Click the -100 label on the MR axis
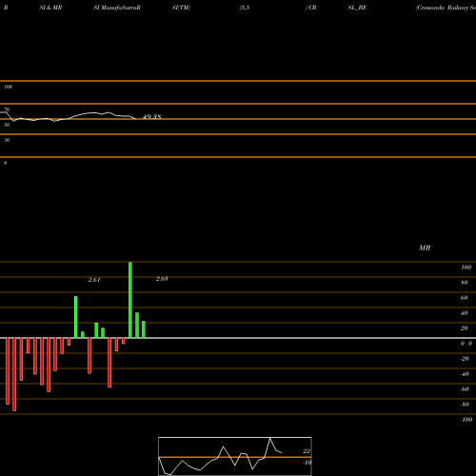 coord(466,420)
